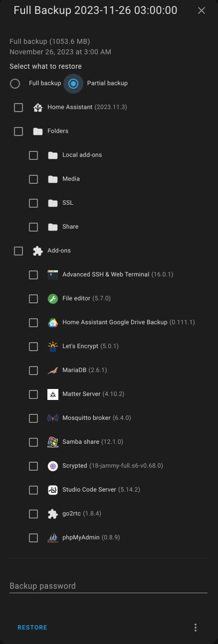This screenshot has width=218, height=644.
Task: Tick the Folders parent checkbox
Action: tap(18, 131)
